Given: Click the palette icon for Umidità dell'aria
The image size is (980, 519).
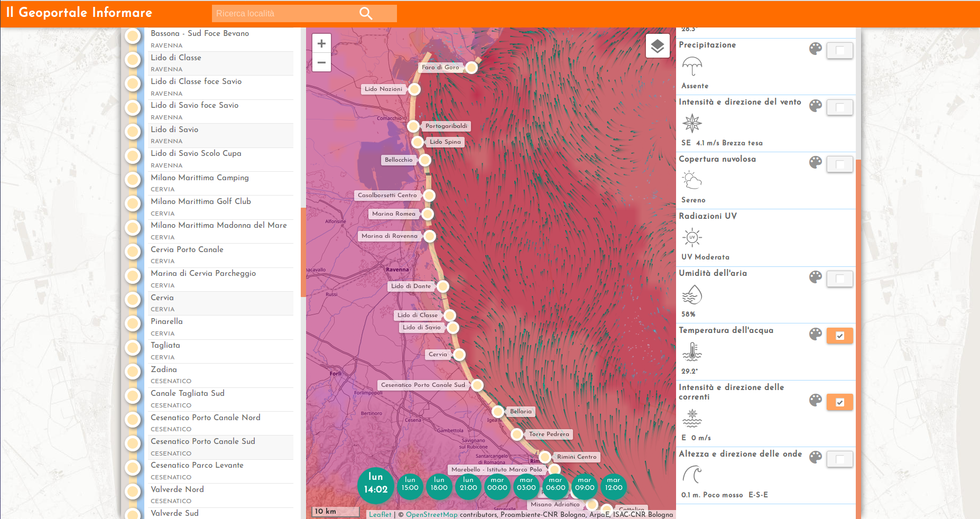Looking at the screenshot, I should pos(816,277).
